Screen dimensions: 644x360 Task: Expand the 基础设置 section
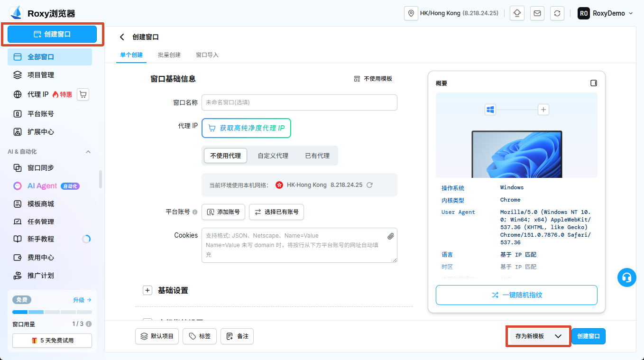pyautogui.click(x=147, y=290)
